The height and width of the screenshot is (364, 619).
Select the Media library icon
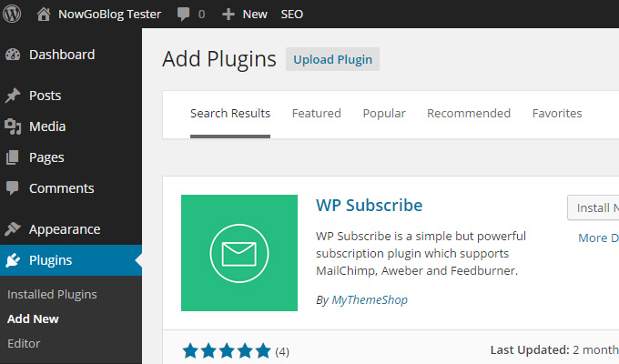pyautogui.click(x=13, y=126)
